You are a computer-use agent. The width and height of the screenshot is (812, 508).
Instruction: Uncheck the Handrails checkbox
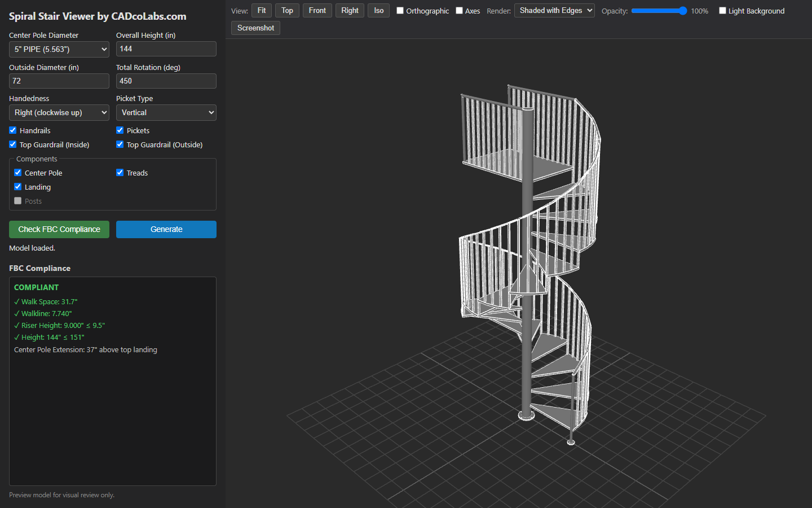coord(13,130)
